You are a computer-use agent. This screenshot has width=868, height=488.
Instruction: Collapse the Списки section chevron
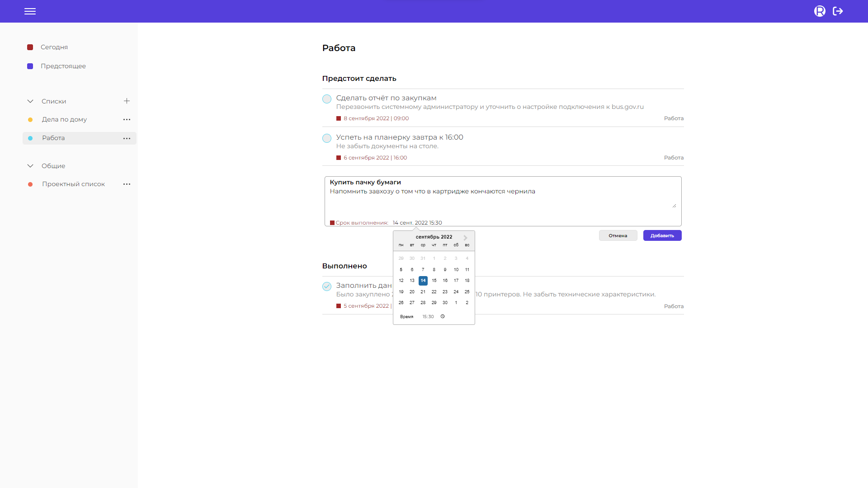click(30, 101)
